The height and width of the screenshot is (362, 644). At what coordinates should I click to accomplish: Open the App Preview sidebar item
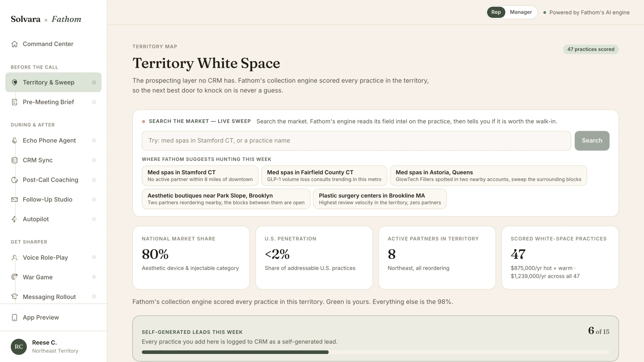coord(53,317)
